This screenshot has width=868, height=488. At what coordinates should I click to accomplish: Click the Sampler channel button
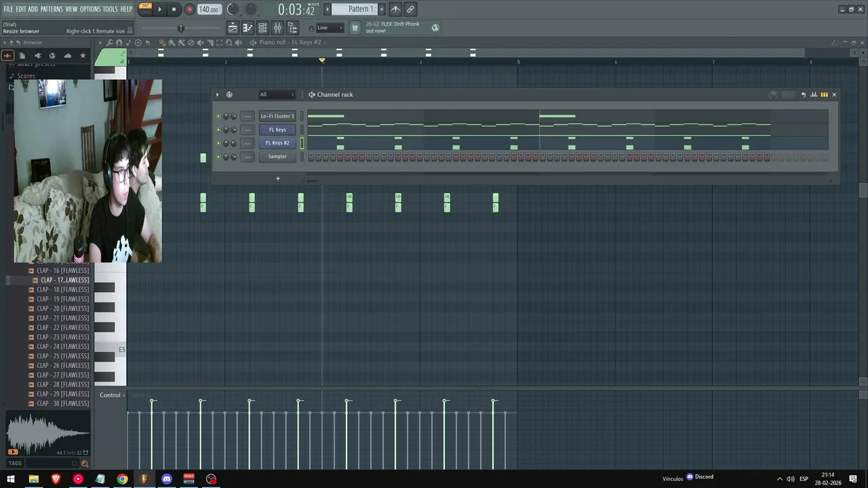pos(277,157)
